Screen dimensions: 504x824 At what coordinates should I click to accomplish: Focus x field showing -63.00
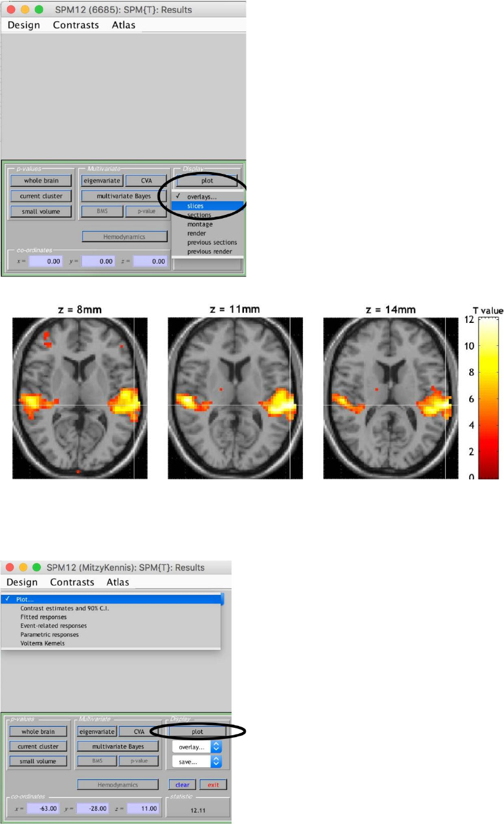pyautogui.click(x=43, y=808)
